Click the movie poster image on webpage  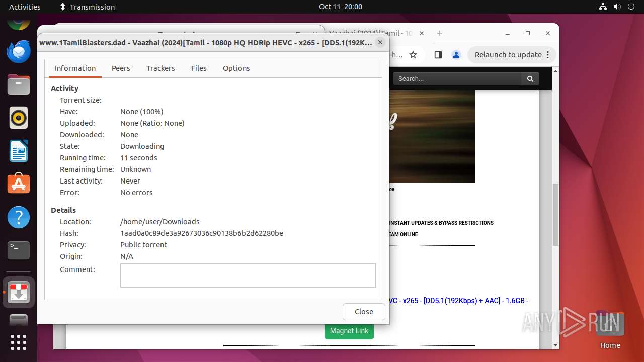click(432, 136)
